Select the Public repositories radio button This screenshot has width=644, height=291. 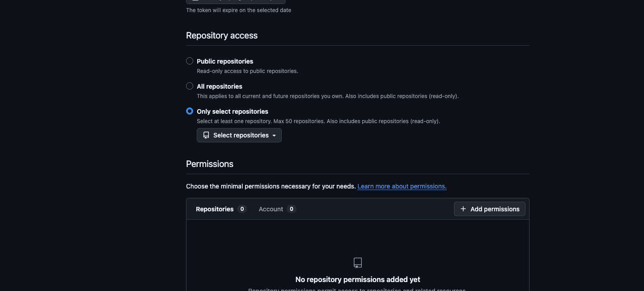point(190,61)
